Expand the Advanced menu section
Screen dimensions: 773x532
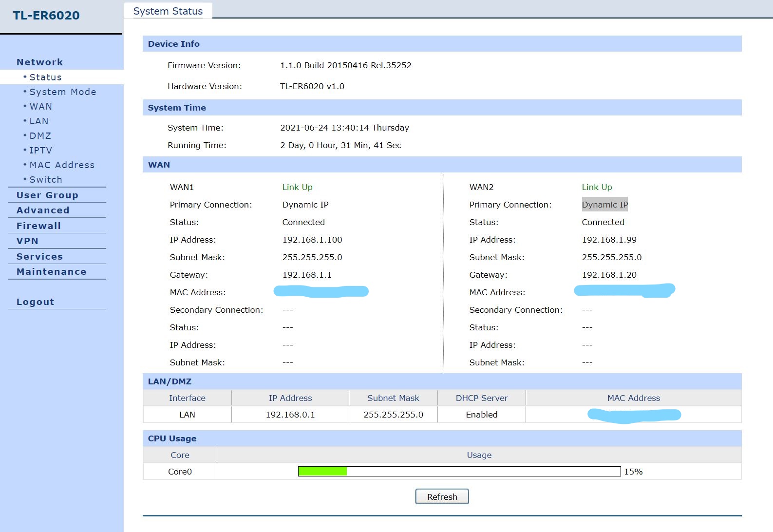coord(43,210)
